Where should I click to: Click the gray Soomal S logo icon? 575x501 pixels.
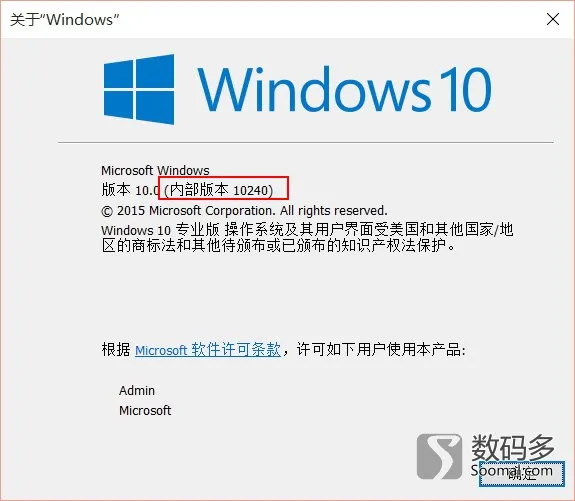pos(439,457)
